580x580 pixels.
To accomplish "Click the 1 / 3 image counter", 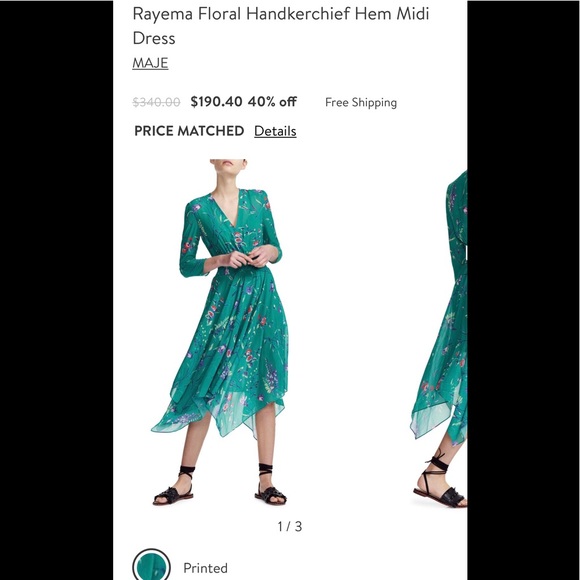I will 290,526.
